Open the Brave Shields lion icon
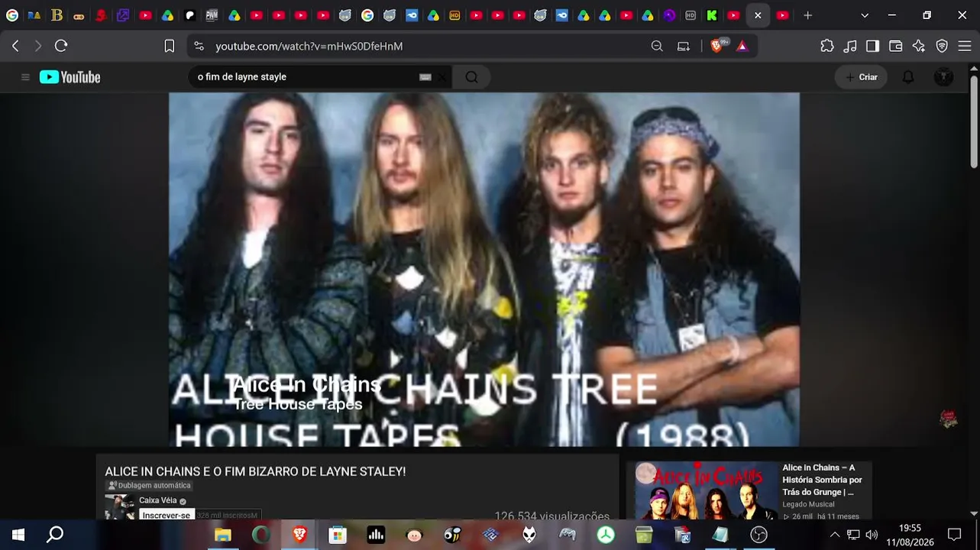This screenshot has height=550, width=980. (716, 46)
